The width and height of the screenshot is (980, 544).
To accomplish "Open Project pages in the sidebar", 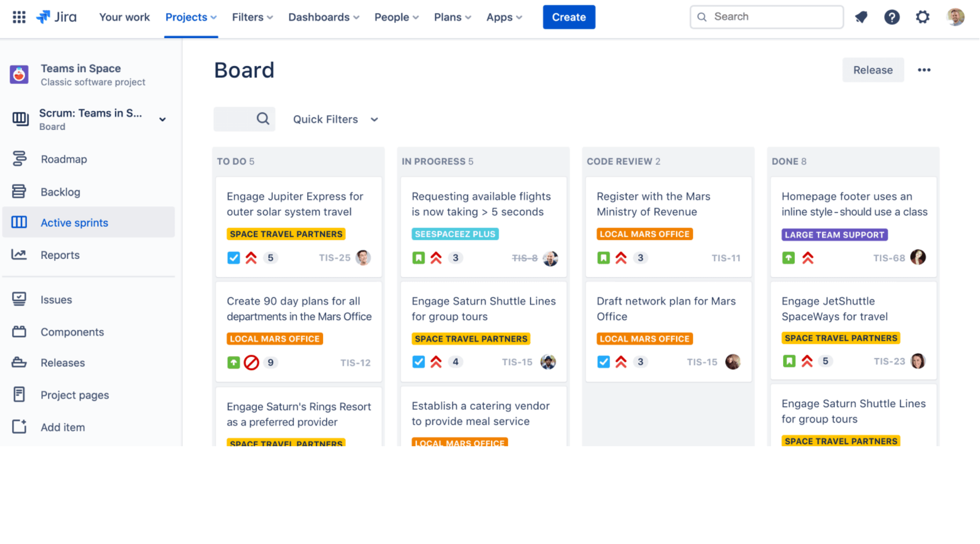I will 74,395.
